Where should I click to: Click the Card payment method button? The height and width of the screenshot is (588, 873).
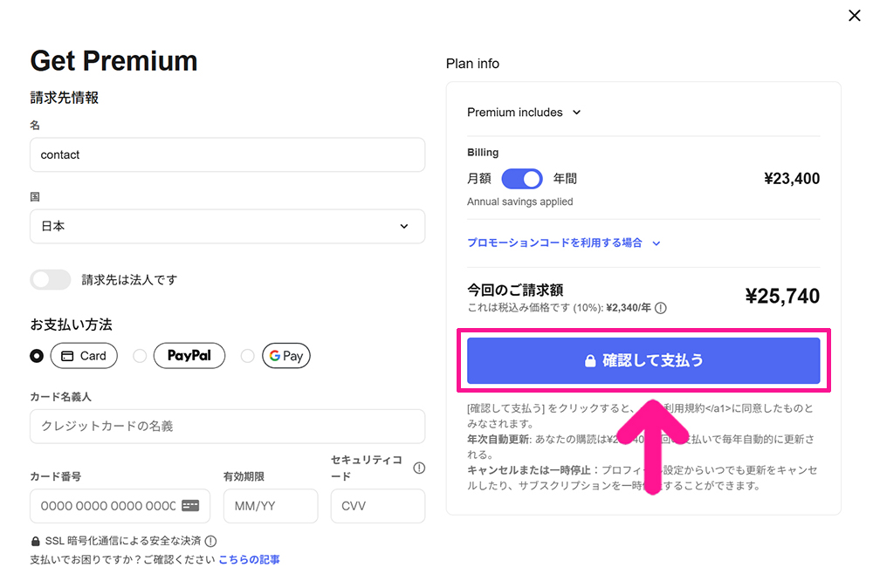pyautogui.click(x=84, y=355)
